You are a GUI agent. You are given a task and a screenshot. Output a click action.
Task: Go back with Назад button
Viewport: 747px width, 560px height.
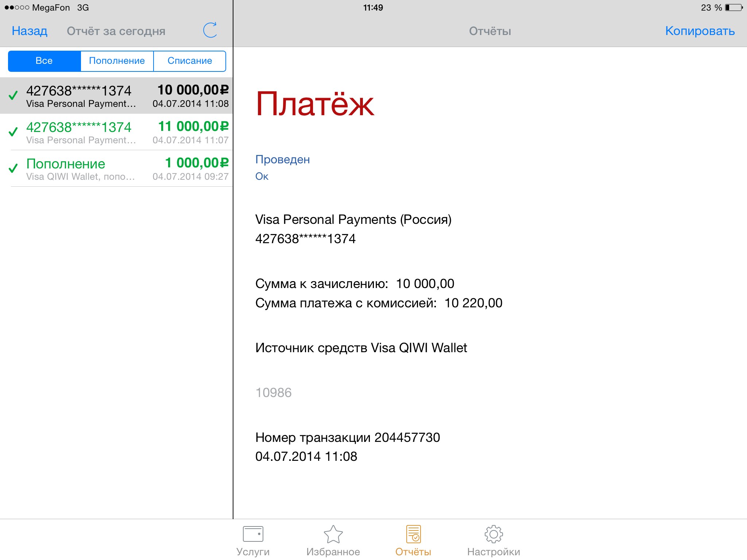click(30, 31)
